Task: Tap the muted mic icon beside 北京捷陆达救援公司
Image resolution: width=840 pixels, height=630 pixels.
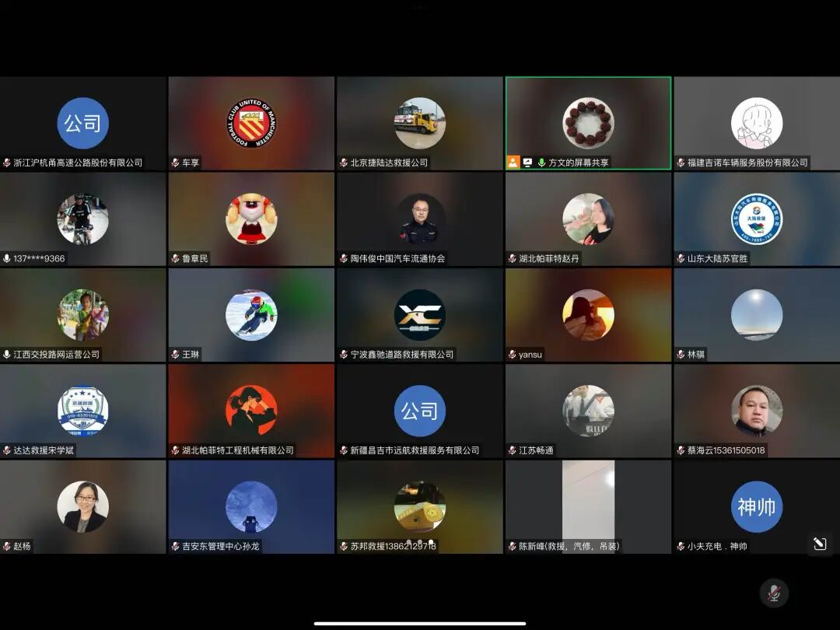Action: [x=344, y=163]
